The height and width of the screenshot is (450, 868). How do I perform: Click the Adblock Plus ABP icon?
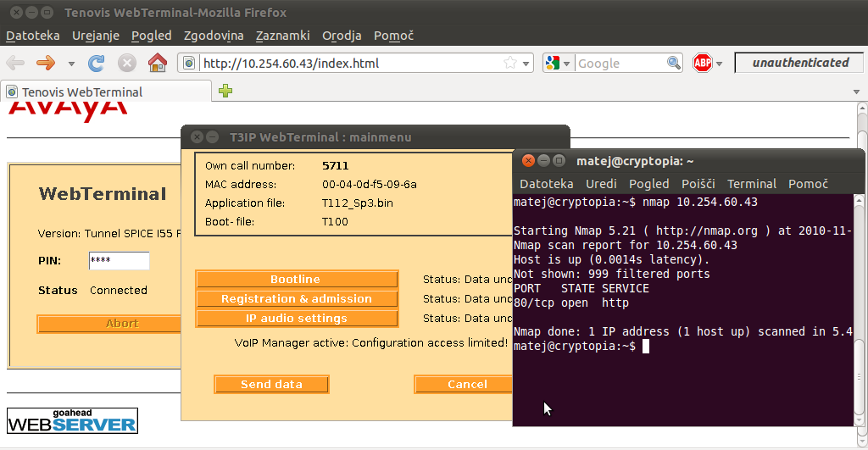point(703,63)
